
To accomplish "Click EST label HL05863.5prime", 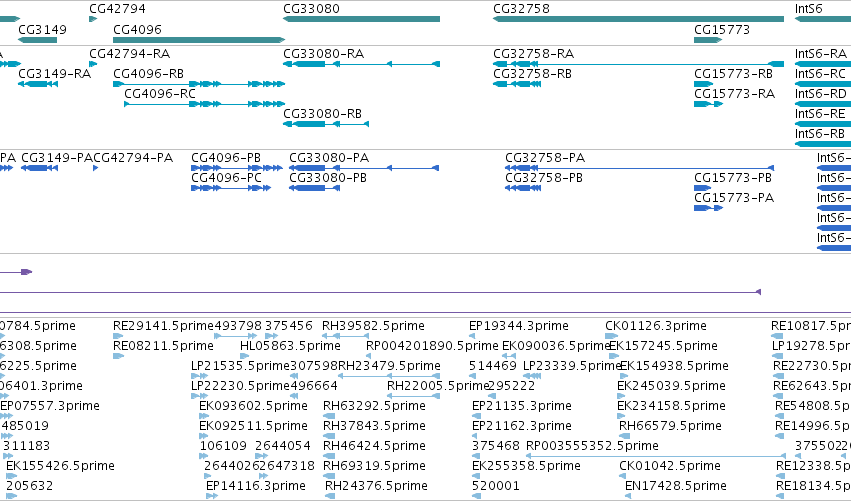I will (x=290, y=346).
